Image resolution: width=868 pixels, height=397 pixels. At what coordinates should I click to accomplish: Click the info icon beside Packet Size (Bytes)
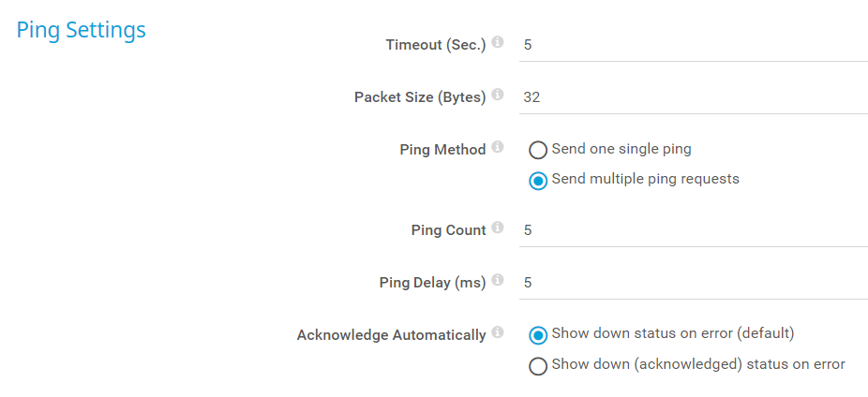[x=498, y=95]
